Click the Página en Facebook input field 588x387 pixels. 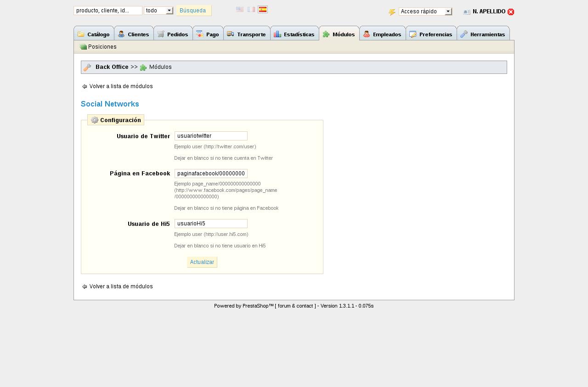211,174
